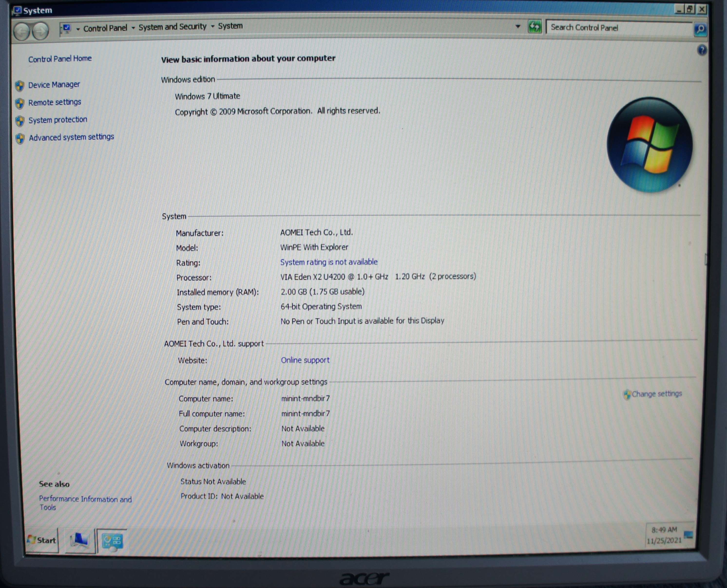
Task: Click the search magnifier icon
Action: click(700, 29)
